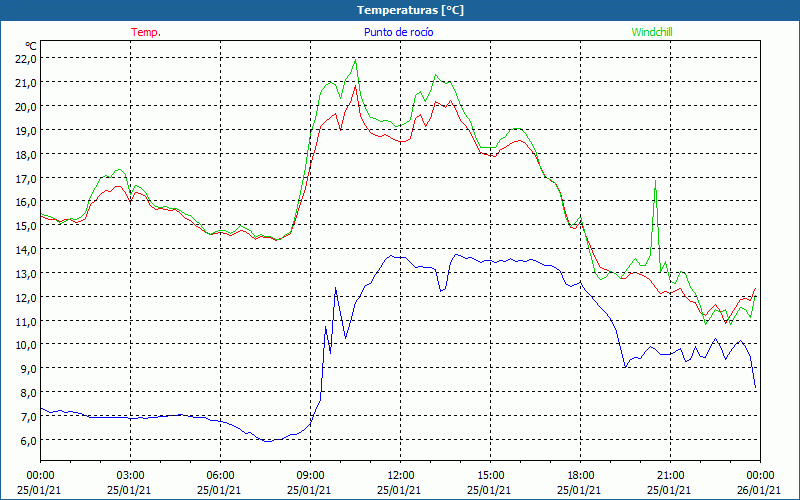Click the 15,0 y-axis value
The height and width of the screenshot is (500, 800).
pyautogui.click(x=27, y=226)
